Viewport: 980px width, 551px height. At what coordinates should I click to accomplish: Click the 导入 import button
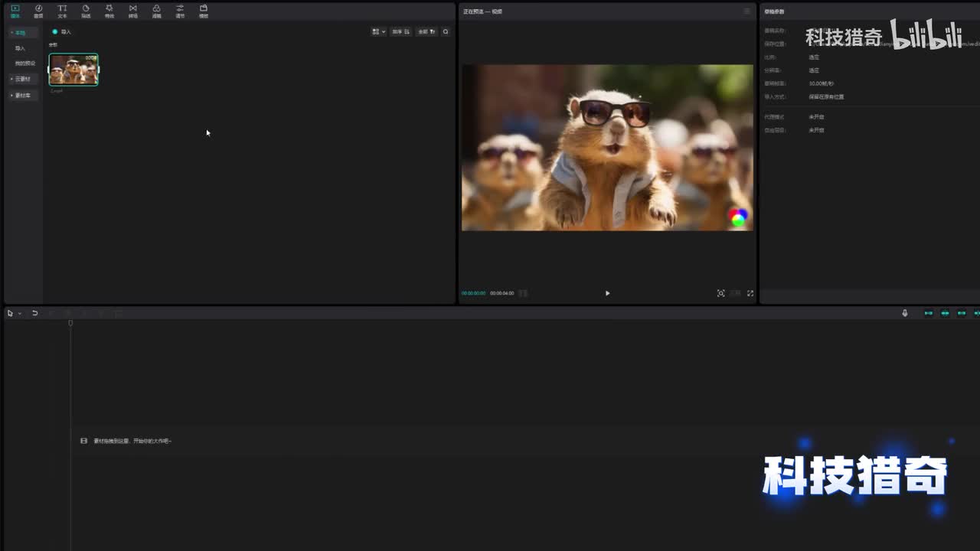pos(62,32)
